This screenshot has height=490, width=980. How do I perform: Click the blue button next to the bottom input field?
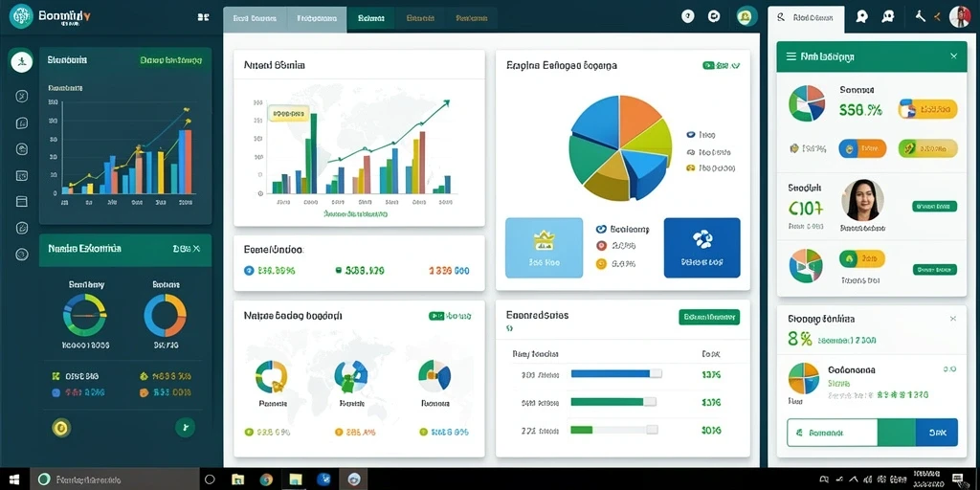pos(937,433)
